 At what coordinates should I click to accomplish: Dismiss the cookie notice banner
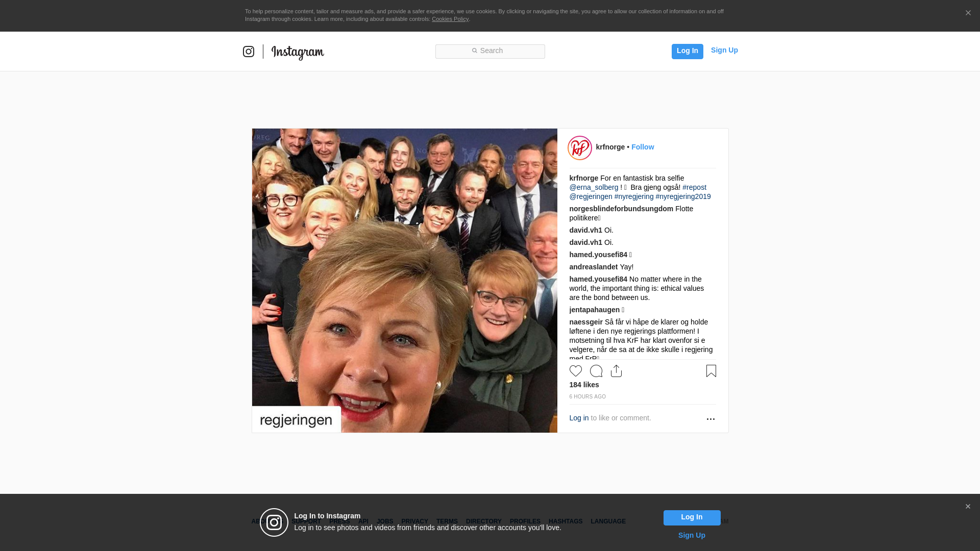[968, 13]
